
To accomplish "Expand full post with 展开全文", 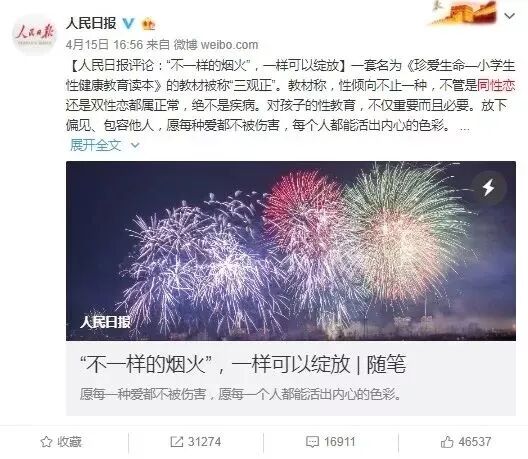I will click(x=95, y=145).
